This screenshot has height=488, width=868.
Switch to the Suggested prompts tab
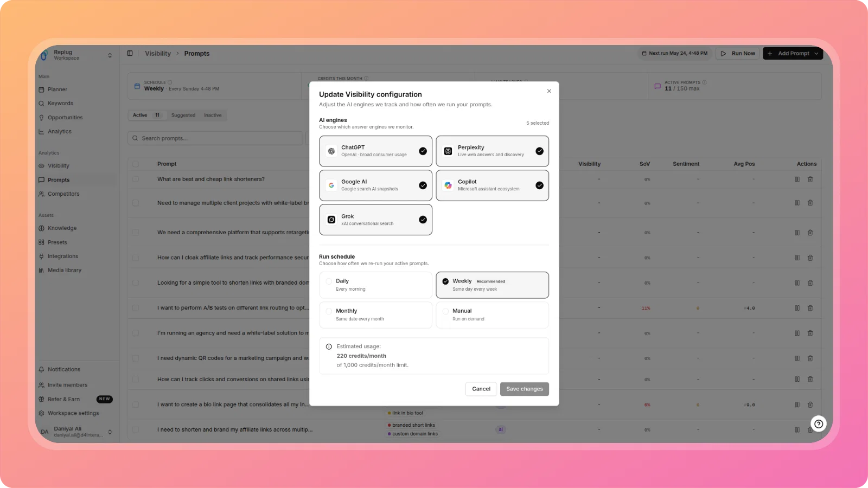pyautogui.click(x=183, y=115)
